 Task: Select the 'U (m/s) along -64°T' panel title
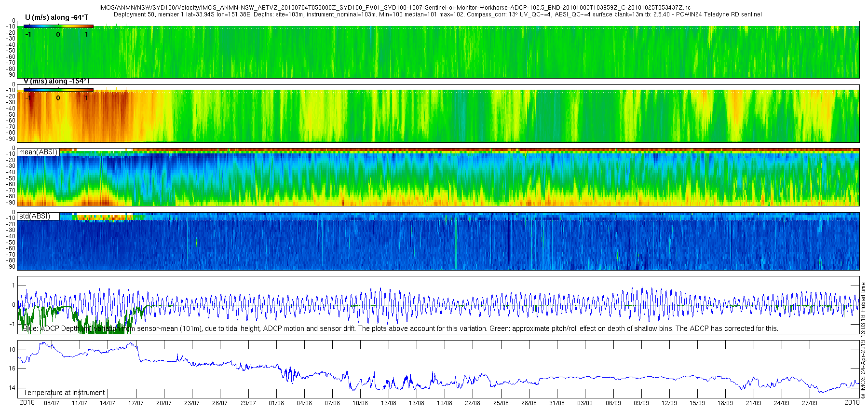56,17
